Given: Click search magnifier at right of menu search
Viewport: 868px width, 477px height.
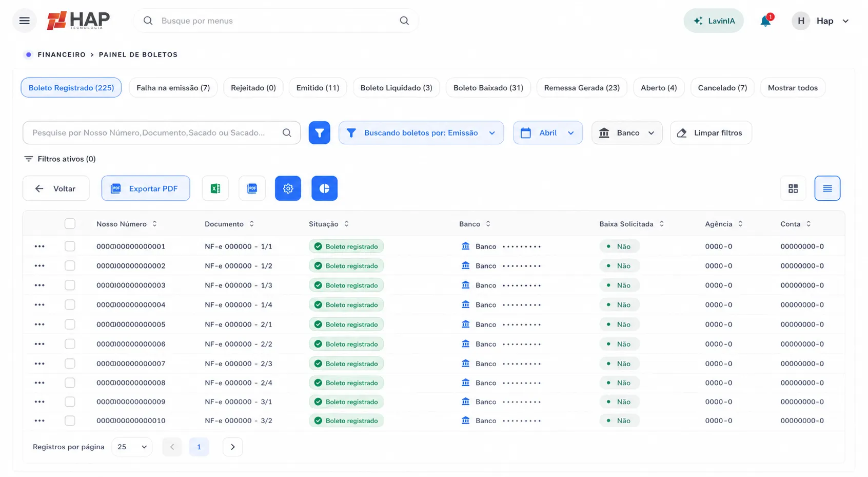Looking at the screenshot, I should click(x=404, y=21).
